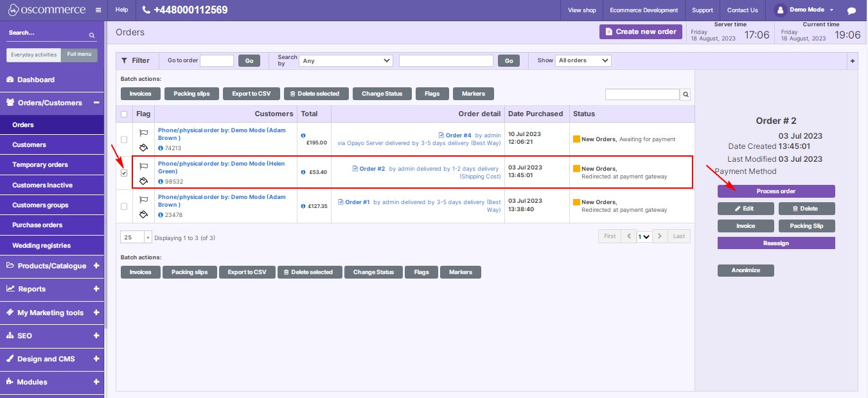The width and height of the screenshot is (868, 398).
Task: Select View shop from the top menu
Action: tap(581, 10)
